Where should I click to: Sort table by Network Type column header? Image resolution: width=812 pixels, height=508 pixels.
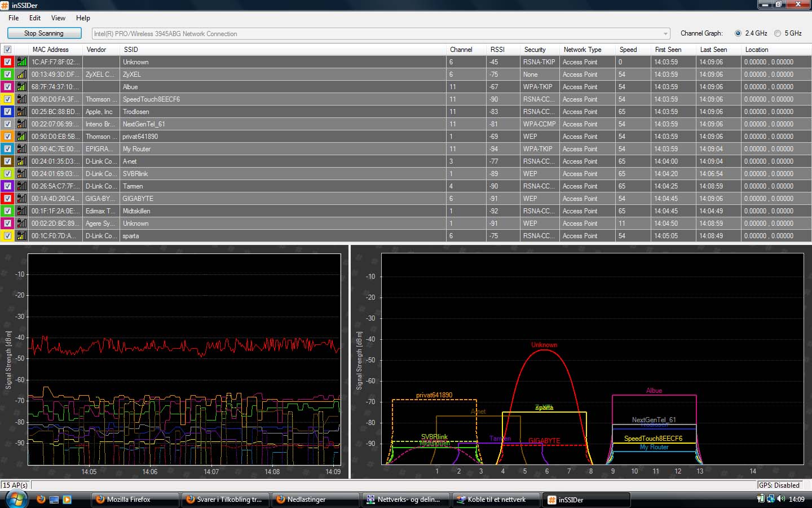click(587, 50)
